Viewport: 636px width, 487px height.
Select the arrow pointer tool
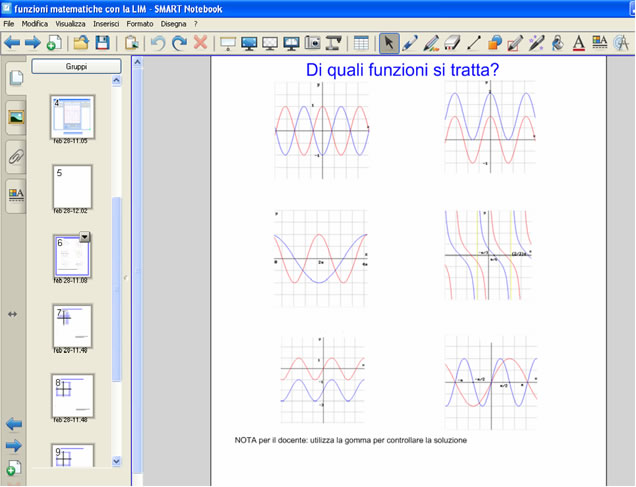click(388, 43)
